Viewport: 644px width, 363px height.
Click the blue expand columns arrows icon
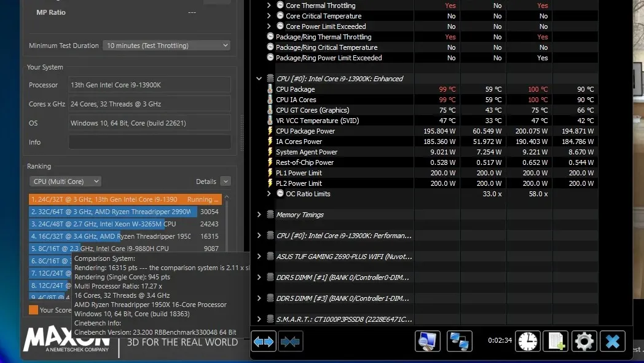264,341
